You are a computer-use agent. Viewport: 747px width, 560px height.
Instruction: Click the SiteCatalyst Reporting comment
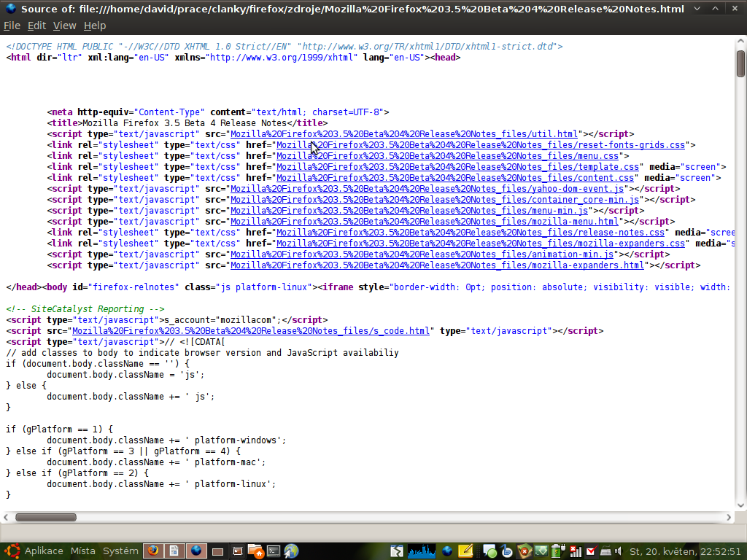coord(85,309)
